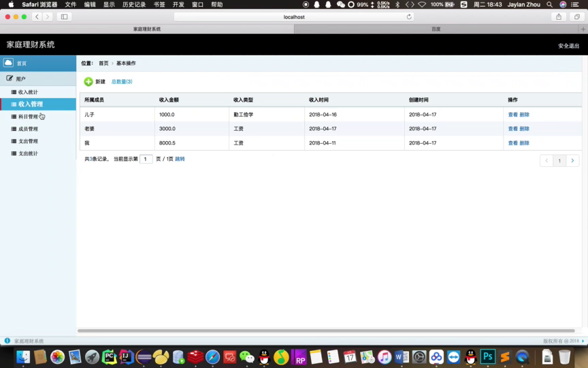588x368 pixels.
Task: Open the 书签 menu
Action: (159, 5)
